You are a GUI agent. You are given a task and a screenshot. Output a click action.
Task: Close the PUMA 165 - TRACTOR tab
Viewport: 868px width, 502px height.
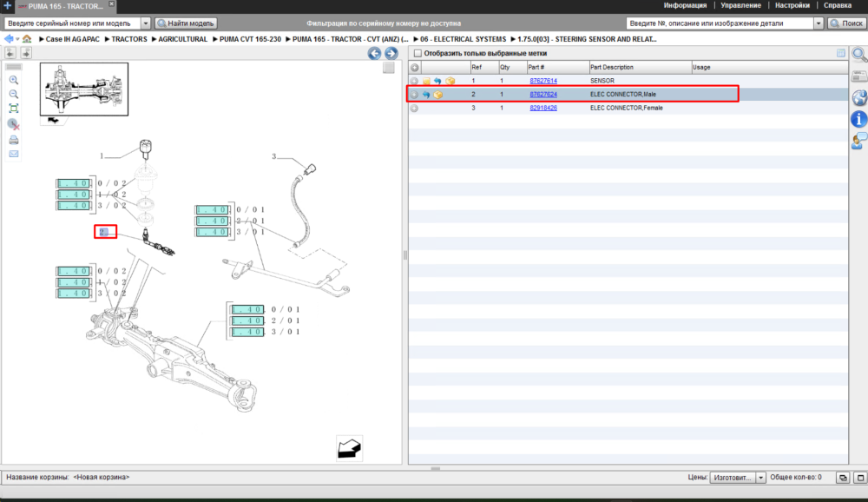(x=111, y=3)
